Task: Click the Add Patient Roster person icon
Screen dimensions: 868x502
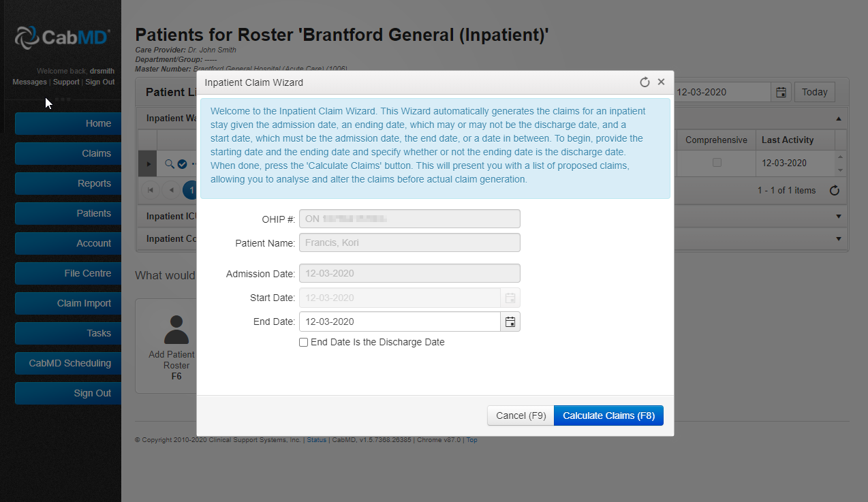Action: pyautogui.click(x=176, y=330)
